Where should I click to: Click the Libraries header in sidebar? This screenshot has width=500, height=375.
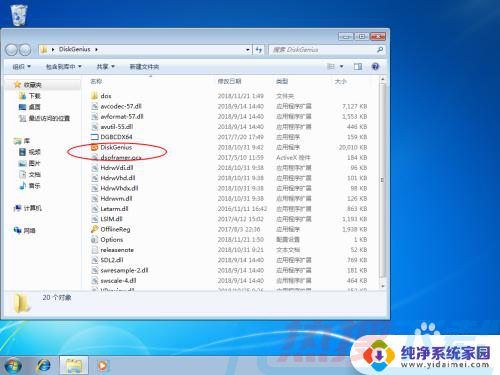22,141
